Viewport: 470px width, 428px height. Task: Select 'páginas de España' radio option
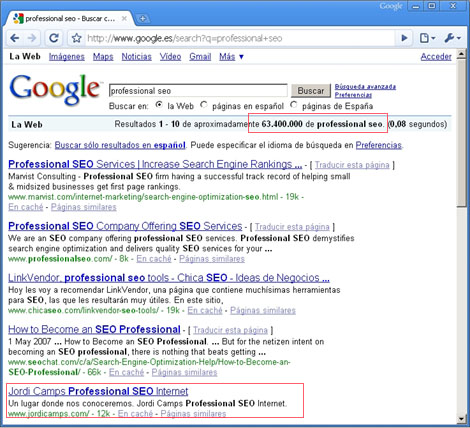(x=294, y=105)
